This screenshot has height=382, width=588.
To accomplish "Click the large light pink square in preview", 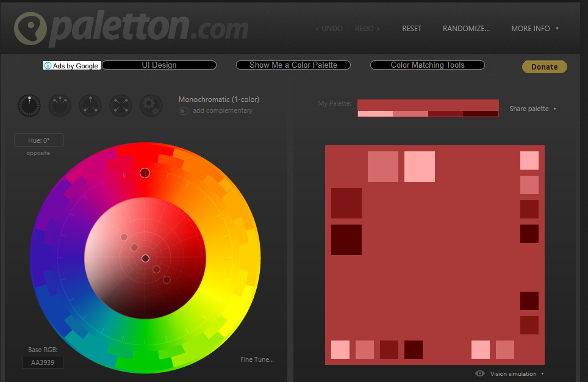I will pyautogui.click(x=420, y=167).
